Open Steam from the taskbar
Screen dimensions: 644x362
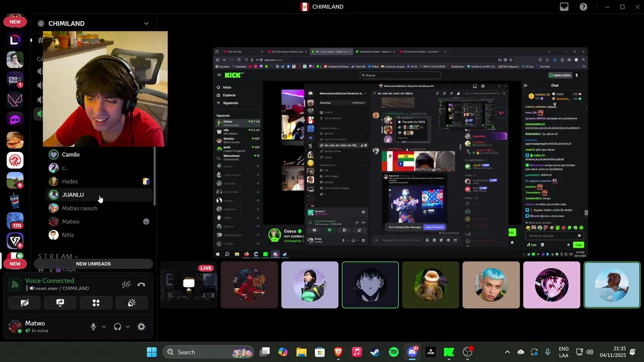click(375, 352)
